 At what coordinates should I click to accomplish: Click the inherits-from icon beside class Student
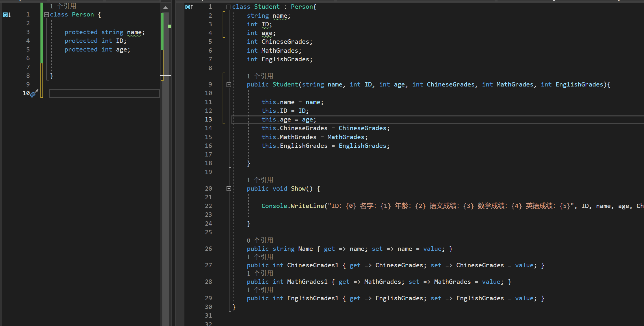[189, 7]
